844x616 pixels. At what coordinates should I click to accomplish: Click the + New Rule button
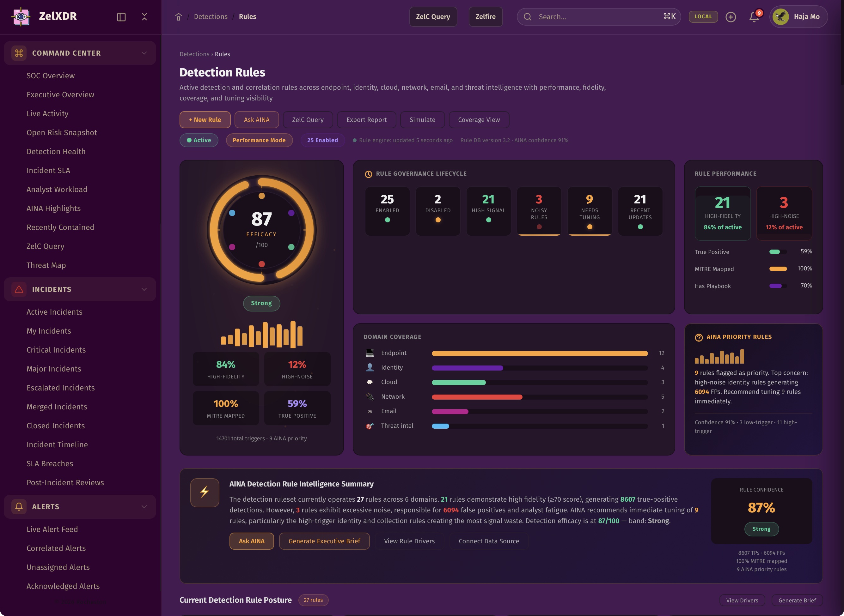205,120
